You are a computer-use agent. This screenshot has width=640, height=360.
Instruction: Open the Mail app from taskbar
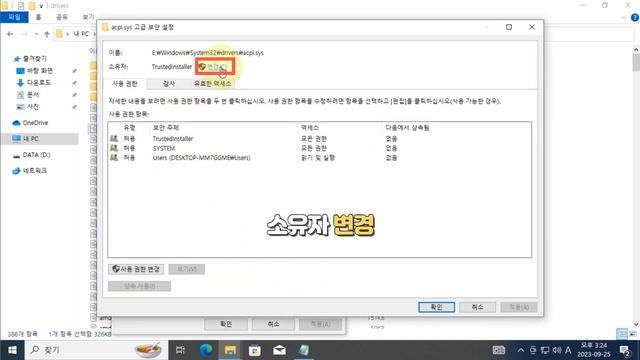pos(279,350)
